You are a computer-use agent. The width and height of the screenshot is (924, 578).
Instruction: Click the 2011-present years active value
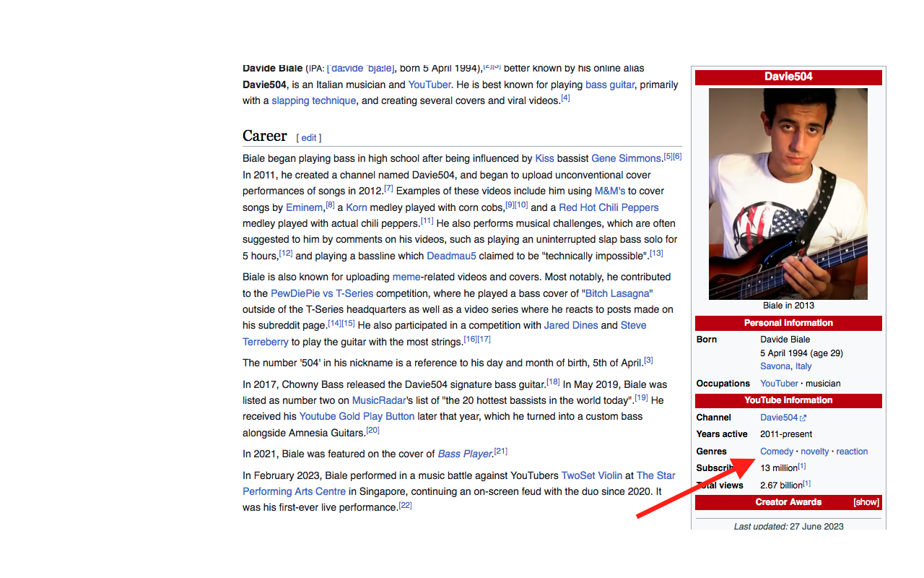coord(786,434)
